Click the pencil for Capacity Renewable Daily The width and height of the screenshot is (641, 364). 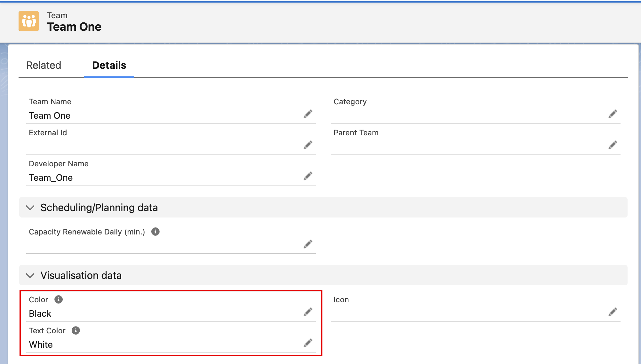click(308, 244)
